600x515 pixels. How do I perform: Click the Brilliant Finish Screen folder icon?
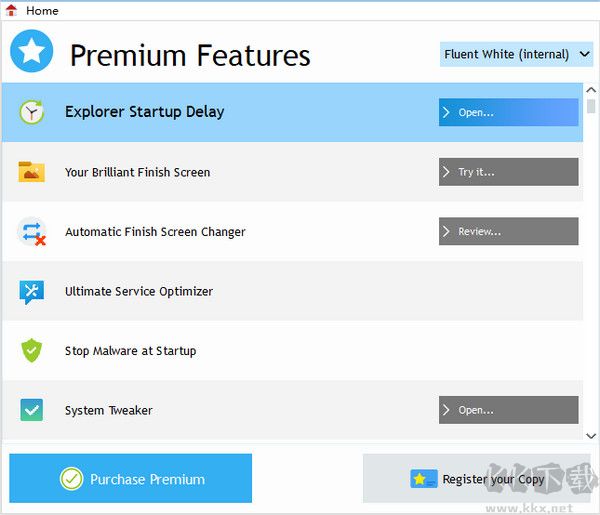point(32,172)
